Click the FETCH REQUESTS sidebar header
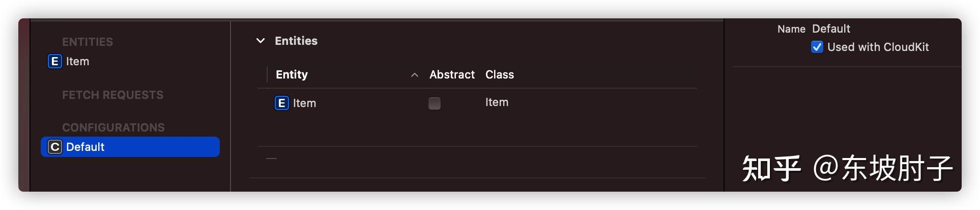980x210 pixels. tap(112, 95)
